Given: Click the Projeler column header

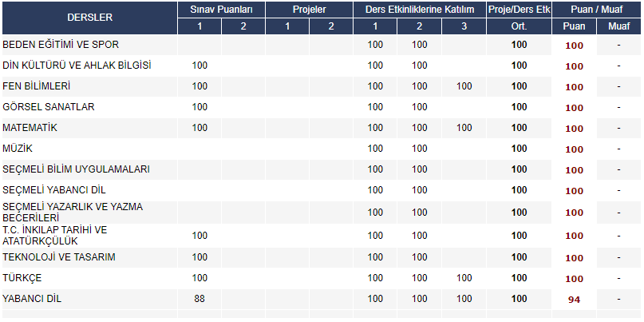Looking at the screenshot, I should pyautogui.click(x=310, y=10).
